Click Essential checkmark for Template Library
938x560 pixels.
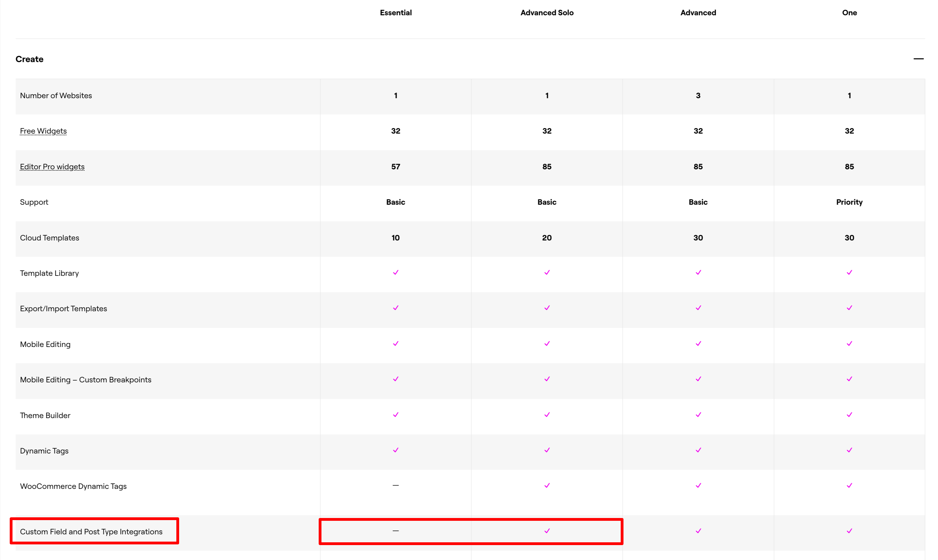pyautogui.click(x=396, y=272)
